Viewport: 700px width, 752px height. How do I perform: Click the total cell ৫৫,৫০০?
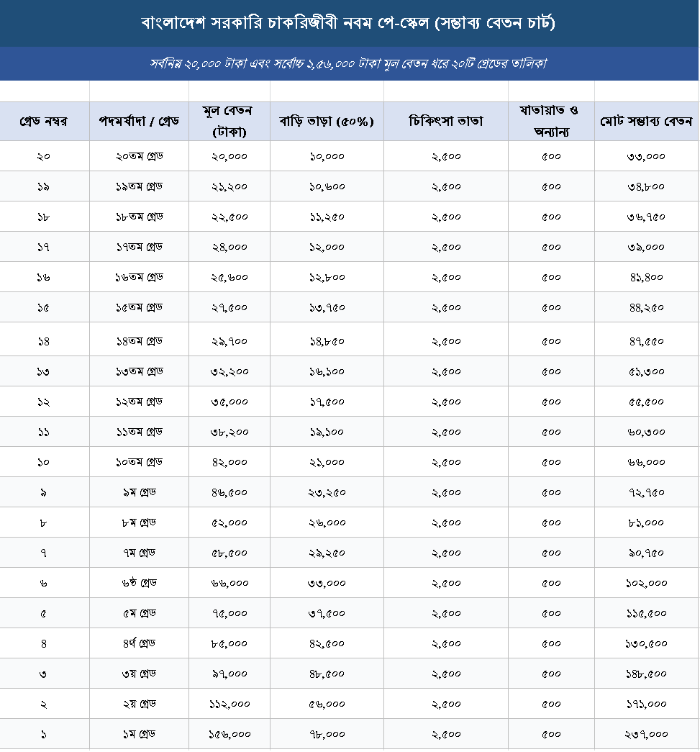[x=646, y=402]
